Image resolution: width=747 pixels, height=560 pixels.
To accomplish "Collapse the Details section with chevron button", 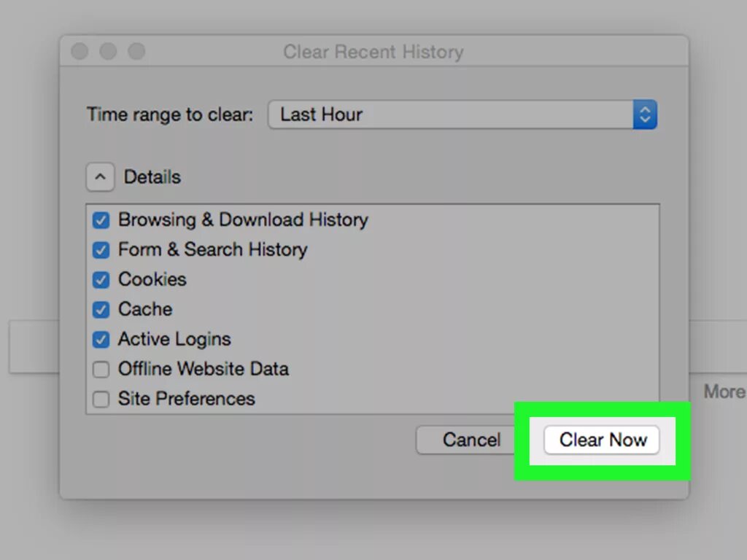I will click(101, 177).
